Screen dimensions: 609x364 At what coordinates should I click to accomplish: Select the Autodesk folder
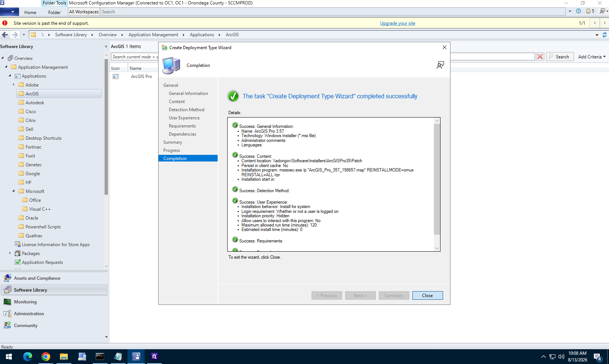point(35,103)
